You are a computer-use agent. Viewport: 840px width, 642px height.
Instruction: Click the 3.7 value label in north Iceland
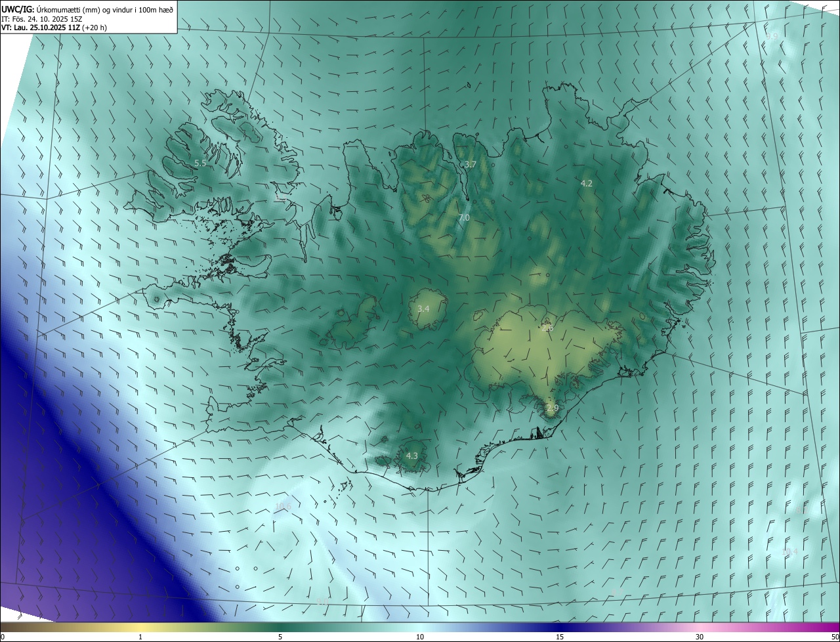(470, 164)
